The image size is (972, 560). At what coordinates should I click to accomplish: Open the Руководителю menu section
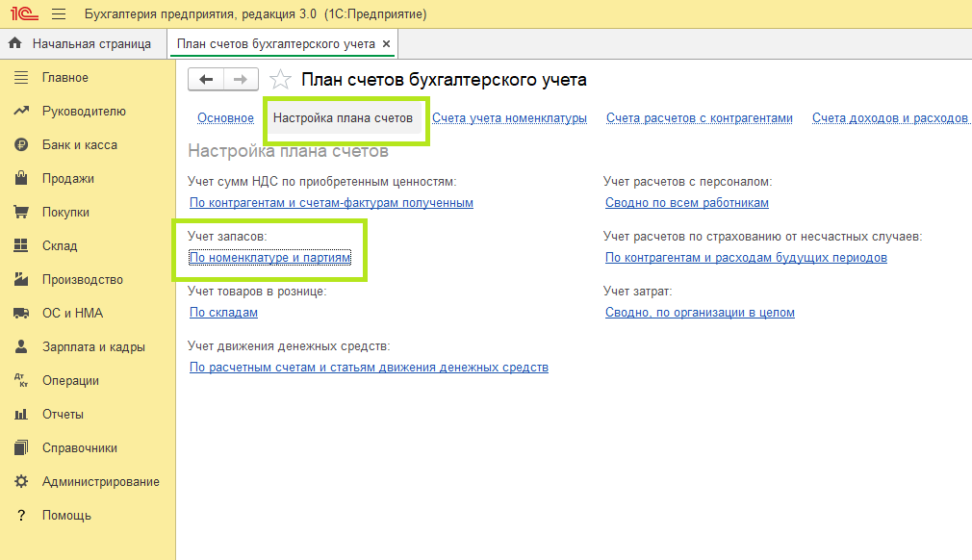(84, 111)
